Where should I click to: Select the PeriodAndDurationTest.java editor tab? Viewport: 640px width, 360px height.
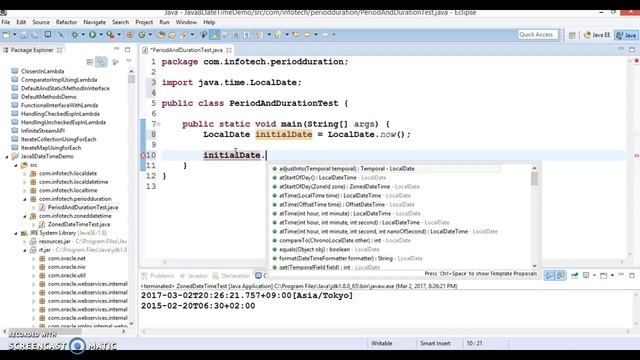pyautogui.click(x=186, y=50)
